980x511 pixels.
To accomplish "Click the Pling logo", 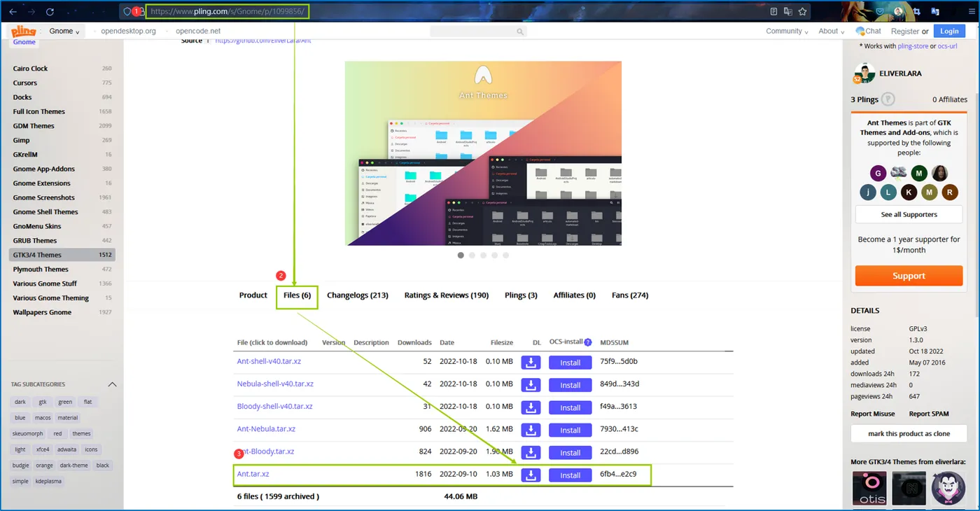I will [23, 31].
